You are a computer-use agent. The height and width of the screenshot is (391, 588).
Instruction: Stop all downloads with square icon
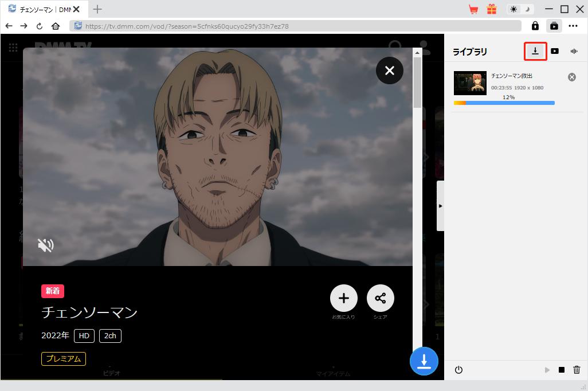point(562,370)
